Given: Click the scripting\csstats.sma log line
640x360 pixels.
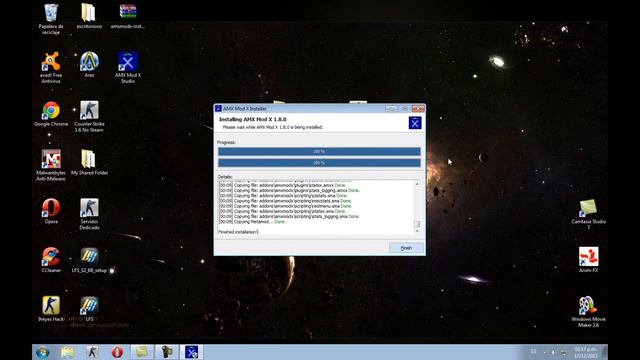Looking at the screenshot, I should pyautogui.click(x=283, y=196).
